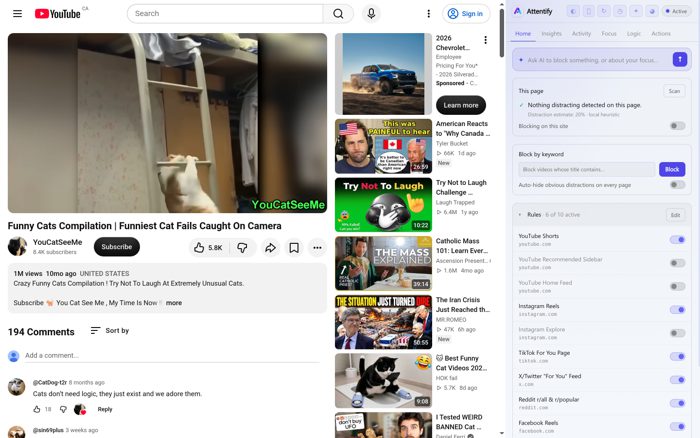Select the Attentify Home tab
Viewport: 700px width, 438px height.
[x=523, y=33]
